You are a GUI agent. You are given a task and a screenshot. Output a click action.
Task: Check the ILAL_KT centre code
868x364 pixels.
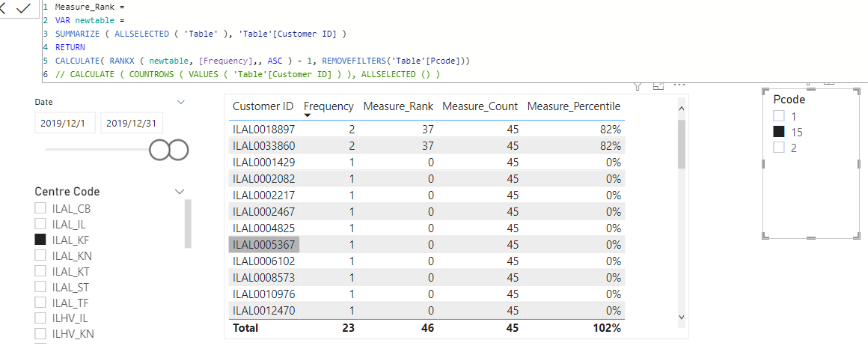click(40, 271)
